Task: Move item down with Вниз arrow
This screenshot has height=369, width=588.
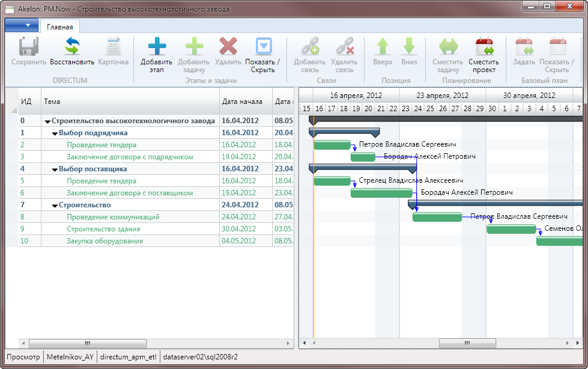Action: [409, 46]
